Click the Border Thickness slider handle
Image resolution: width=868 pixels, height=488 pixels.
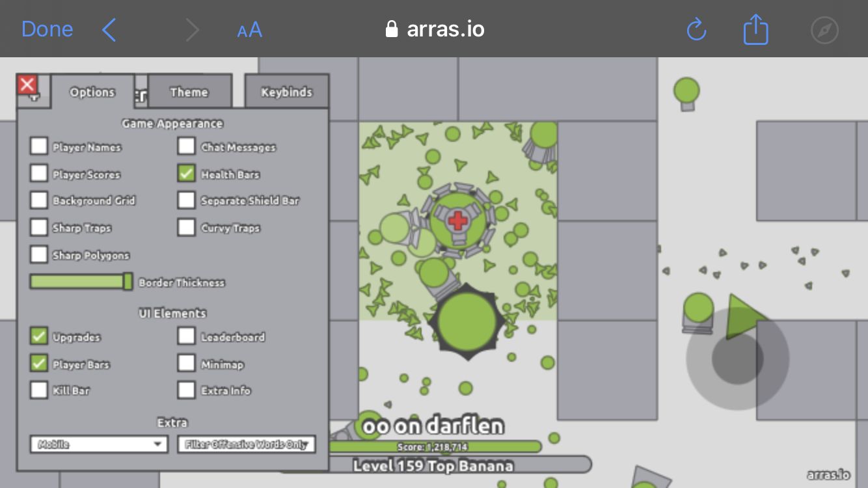click(x=128, y=281)
